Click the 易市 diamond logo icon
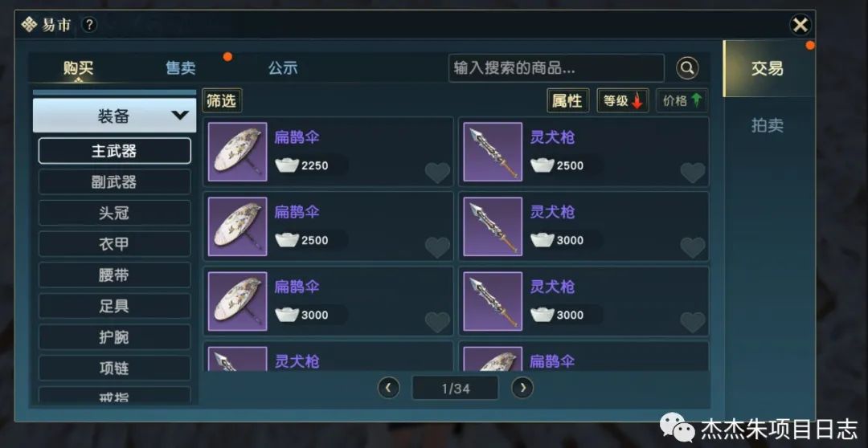This screenshot has height=448, width=868. coord(29,25)
